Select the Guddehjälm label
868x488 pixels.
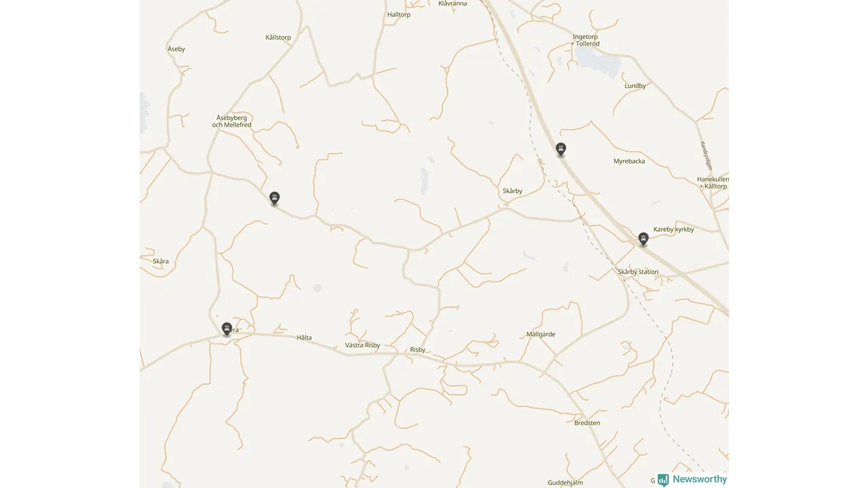(566, 483)
